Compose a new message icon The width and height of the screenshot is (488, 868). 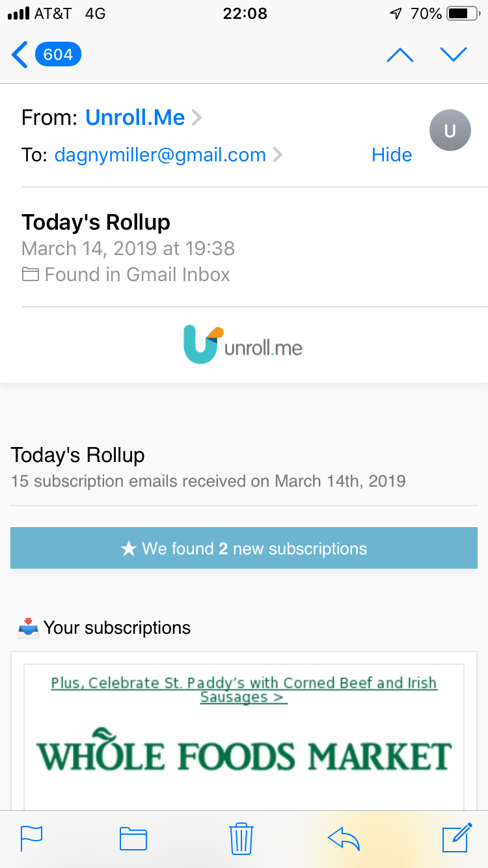coord(457,837)
